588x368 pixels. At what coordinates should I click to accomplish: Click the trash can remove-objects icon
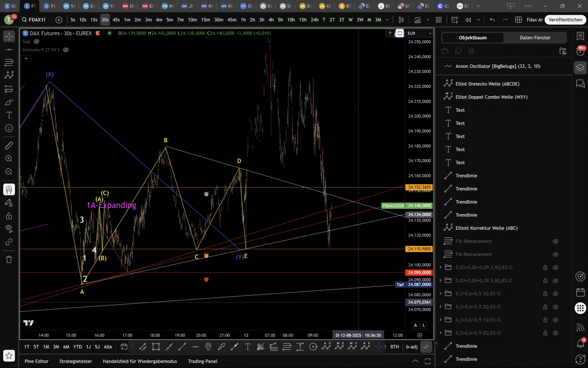pyautogui.click(x=9, y=259)
